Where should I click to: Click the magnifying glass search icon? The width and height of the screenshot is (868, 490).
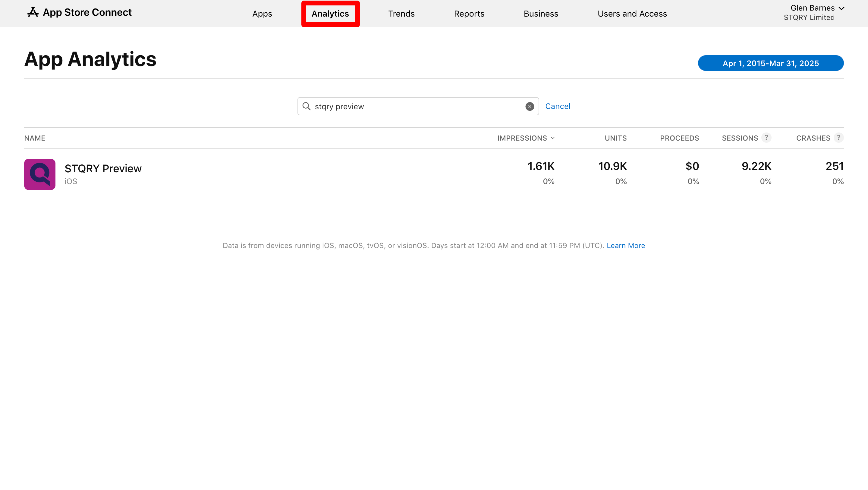pyautogui.click(x=306, y=106)
